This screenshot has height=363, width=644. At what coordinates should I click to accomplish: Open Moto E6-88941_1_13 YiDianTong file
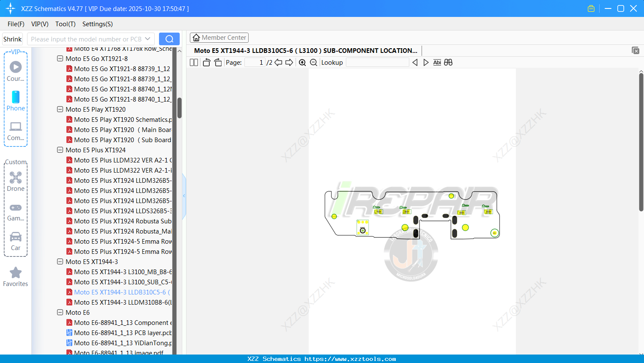point(119,343)
